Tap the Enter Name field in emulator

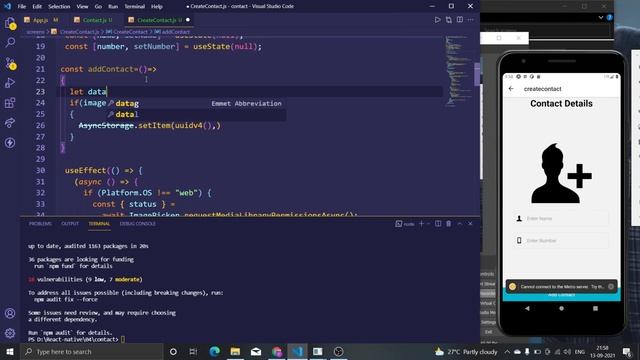(x=561, y=218)
